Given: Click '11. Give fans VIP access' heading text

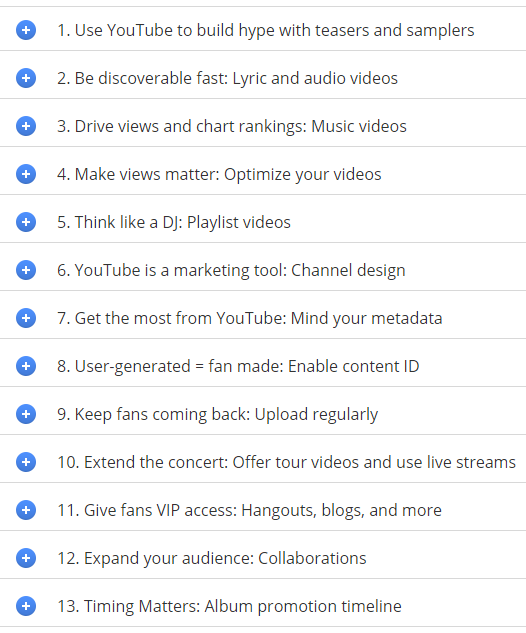Looking at the screenshot, I should tap(147, 510).
